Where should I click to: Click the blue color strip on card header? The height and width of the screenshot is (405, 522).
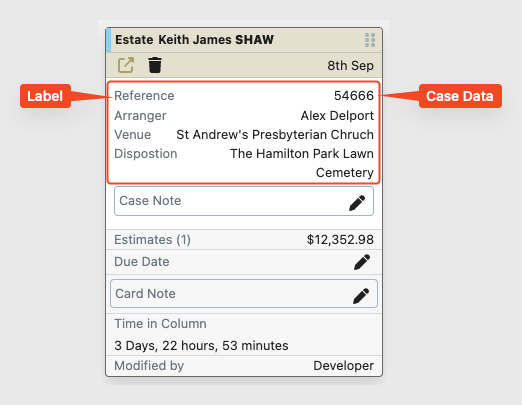[x=108, y=40]
